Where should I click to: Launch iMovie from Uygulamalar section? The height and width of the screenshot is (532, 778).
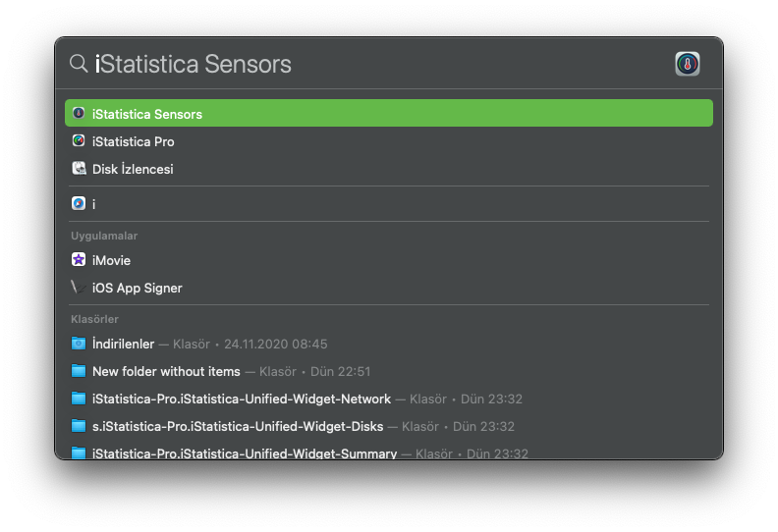tap(111, 260)
